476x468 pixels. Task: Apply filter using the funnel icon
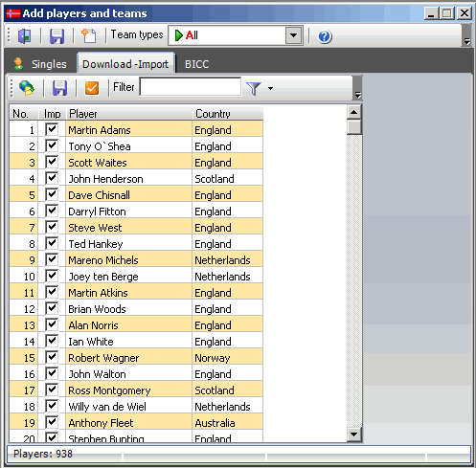click(254, 88)
